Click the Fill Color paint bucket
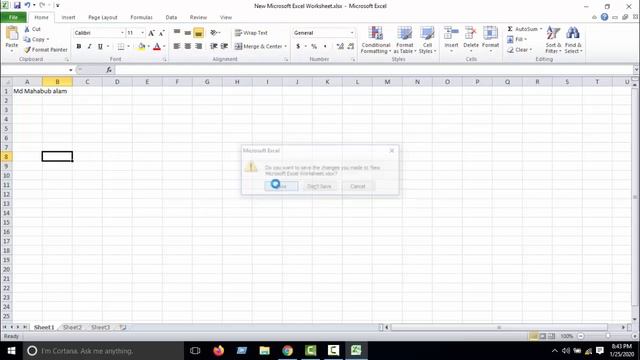Image resolution: width=640 pixels, height=360 pixels. pos(141,47)
